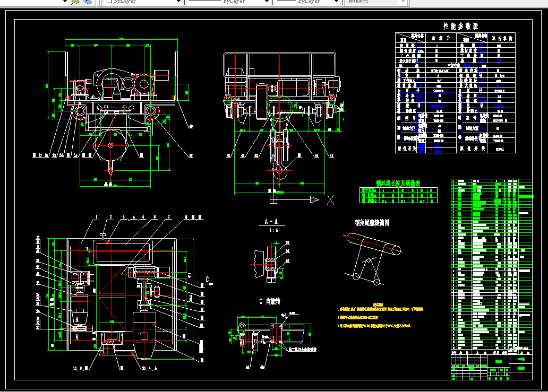
Task: Select the yellow technical requirements notes
Action: tap(380, 315)
